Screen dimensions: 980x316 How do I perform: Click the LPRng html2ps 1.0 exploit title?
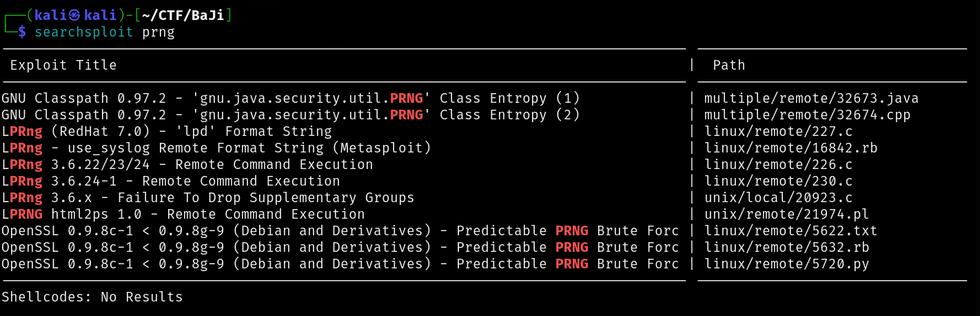(183, 214)
